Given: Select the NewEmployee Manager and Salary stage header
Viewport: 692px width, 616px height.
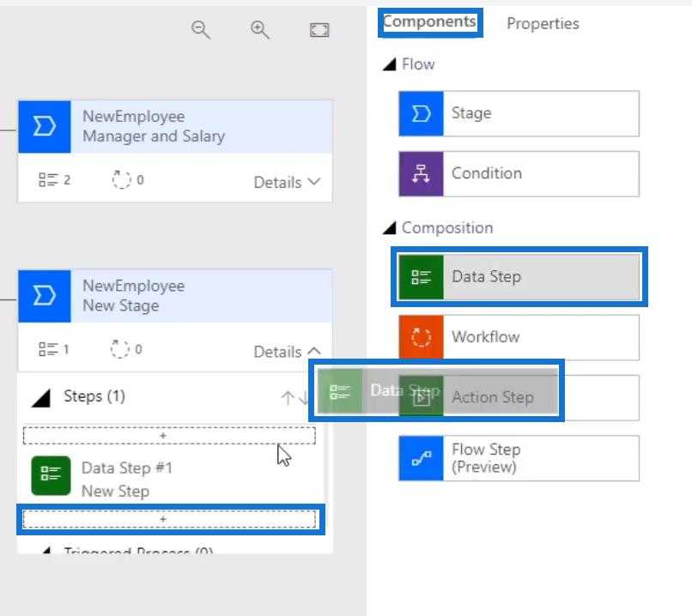Looking at the screenshot, I should 175,127.
